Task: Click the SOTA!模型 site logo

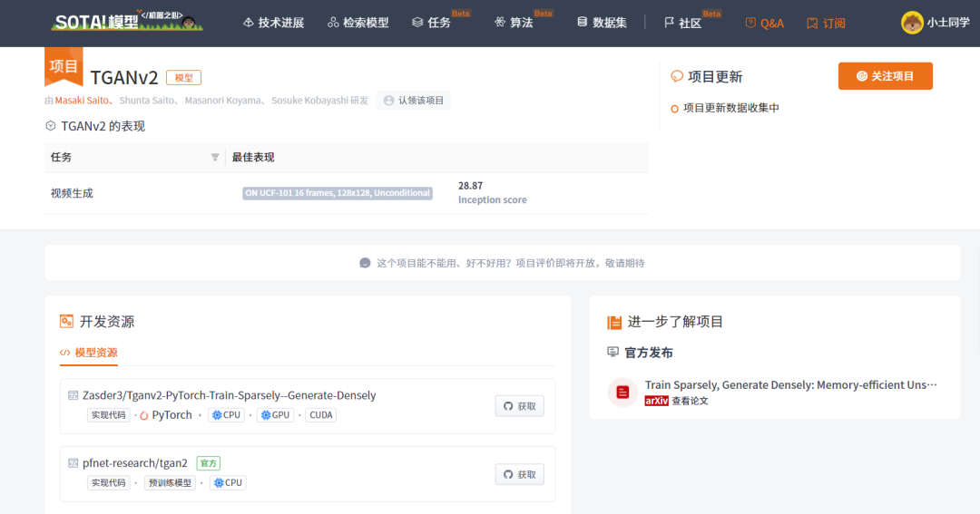Action: click(127, 22)
